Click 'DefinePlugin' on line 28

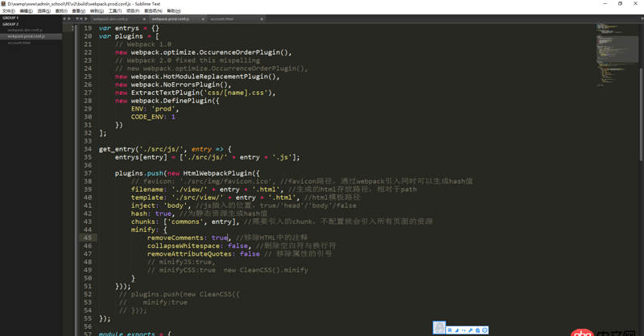click(x=188, y=101)
